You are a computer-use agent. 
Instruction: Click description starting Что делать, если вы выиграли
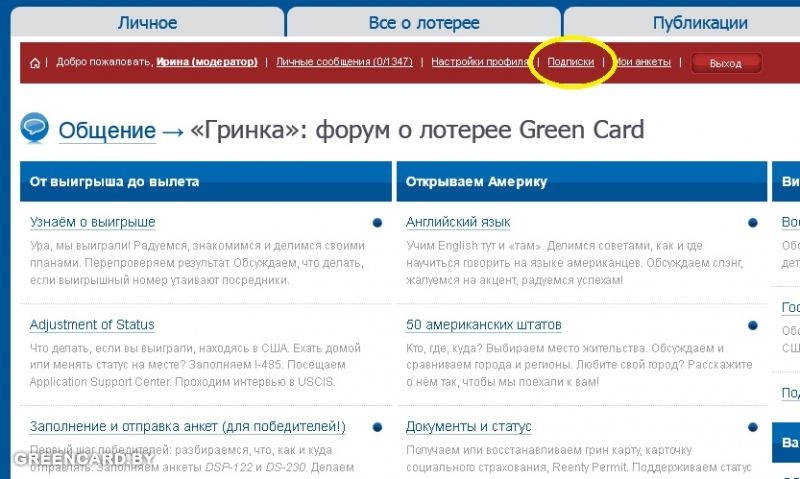195,365
